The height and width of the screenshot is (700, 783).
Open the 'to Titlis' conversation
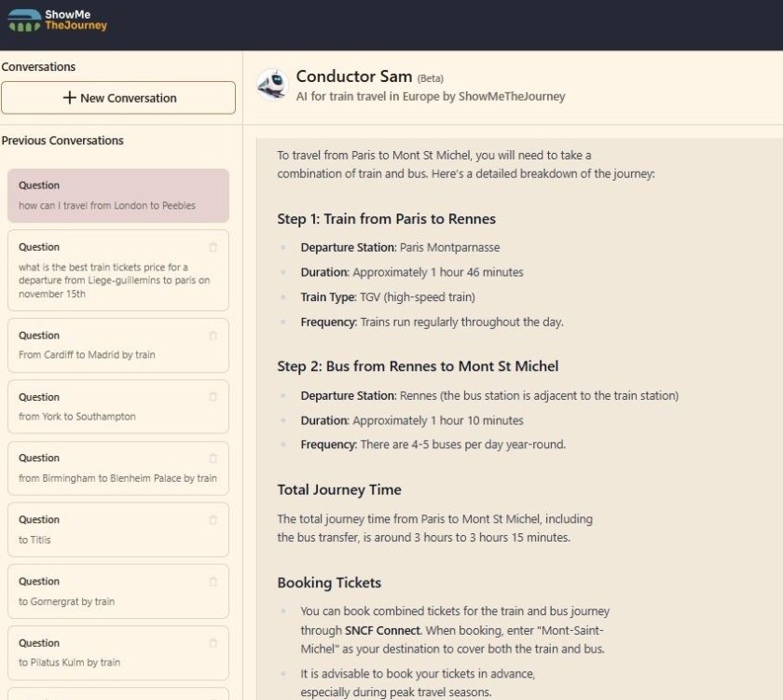118,529
